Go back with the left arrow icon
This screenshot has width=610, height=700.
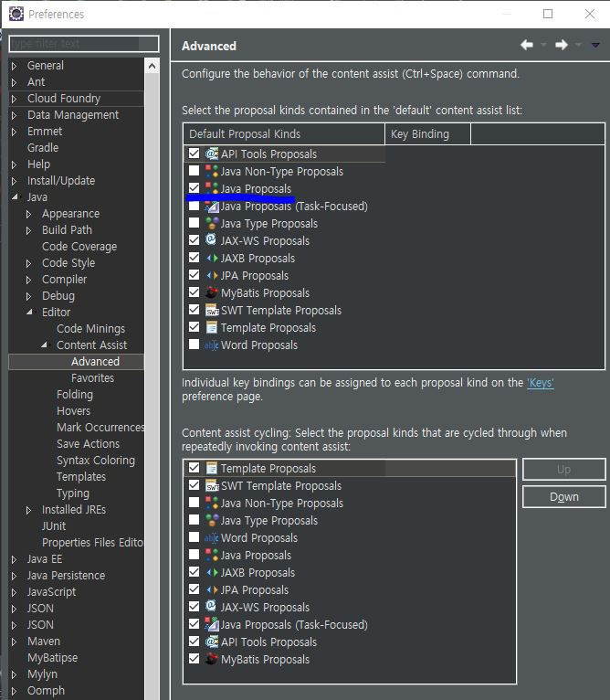[527, 45]
